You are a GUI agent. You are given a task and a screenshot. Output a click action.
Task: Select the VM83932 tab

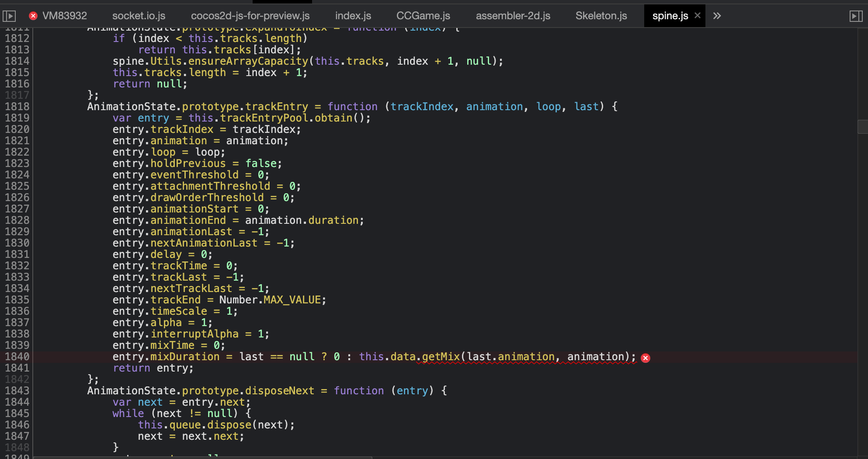click(x=64, y=16)
